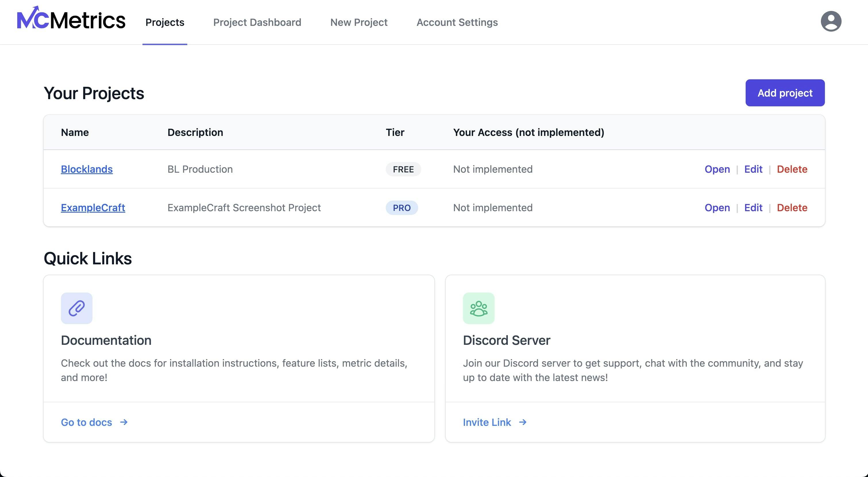868x477 pixels.
Task: Click the FREE tier badge on Blocklands
Action: pyautogui.click(x=403, y=169)
